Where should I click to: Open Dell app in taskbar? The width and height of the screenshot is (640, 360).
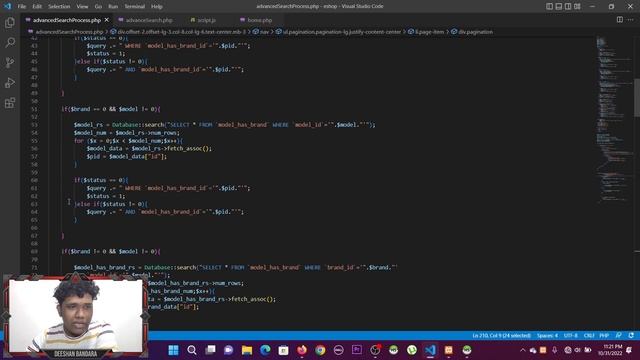(x=338, y=350)
